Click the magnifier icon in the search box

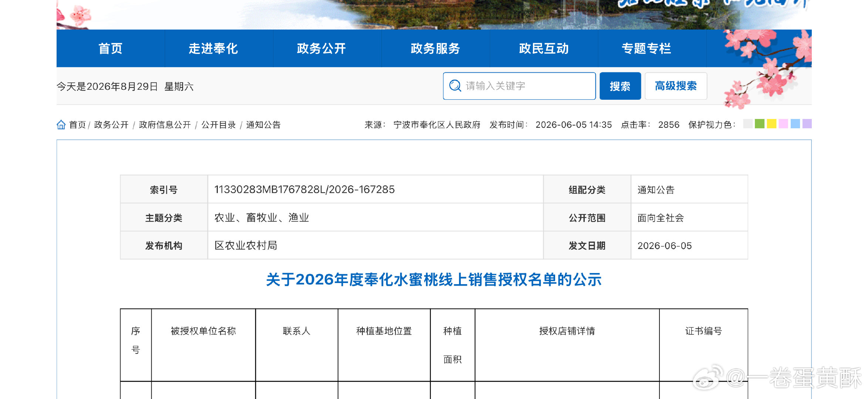pos(455,86)
